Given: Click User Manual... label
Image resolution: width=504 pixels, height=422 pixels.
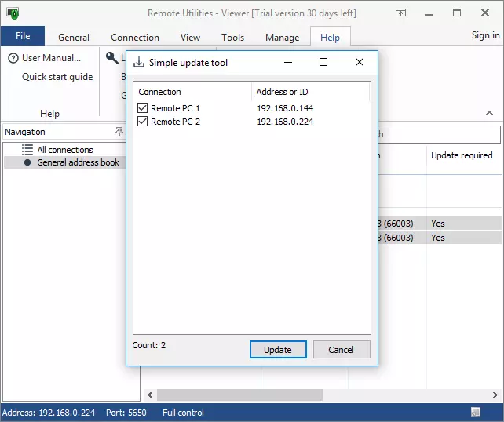Looking at the screenshot, I should [x=52, y=58].
